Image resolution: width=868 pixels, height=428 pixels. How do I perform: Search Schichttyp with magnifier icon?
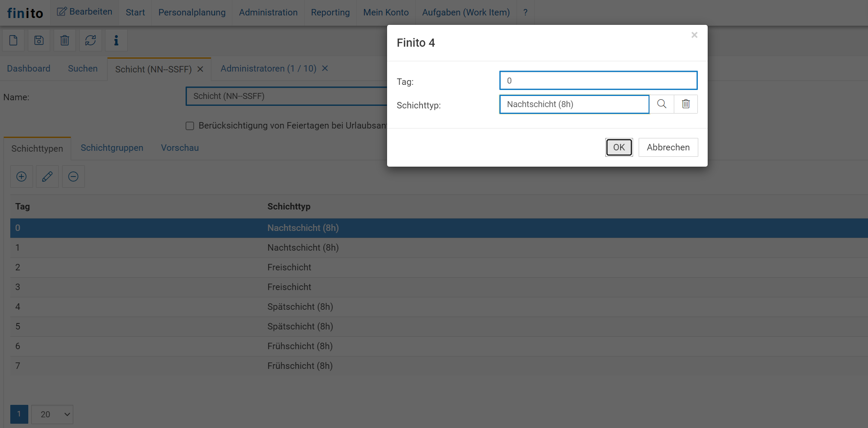tap(661, 104)
